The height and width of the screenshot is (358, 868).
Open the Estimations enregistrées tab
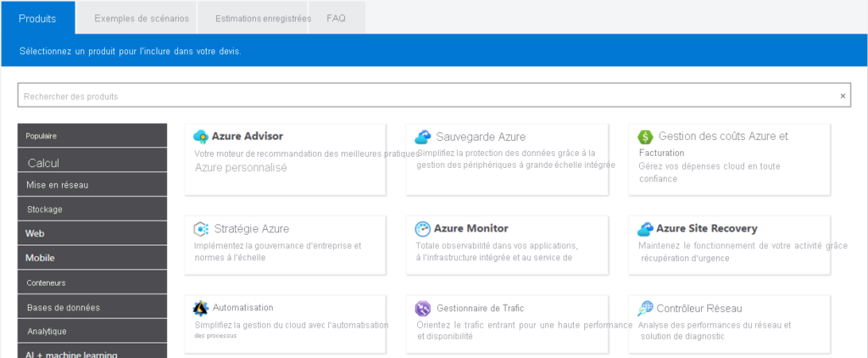263,18
